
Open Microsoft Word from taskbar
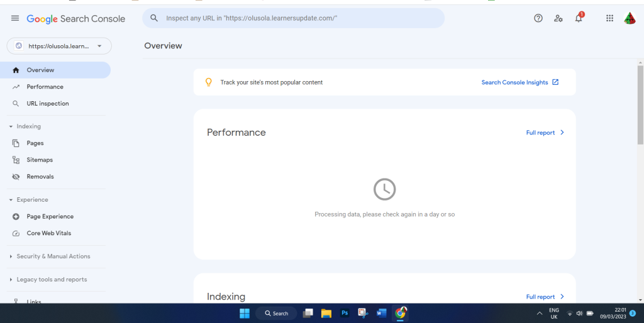pyautogui.click(x=382, y=314)
